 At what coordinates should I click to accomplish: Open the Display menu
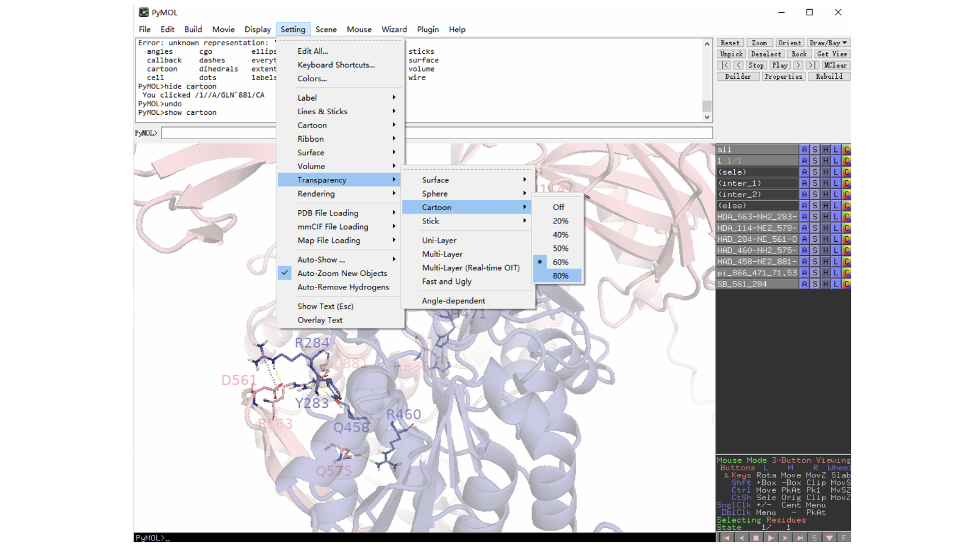click(x=258, y=29)
